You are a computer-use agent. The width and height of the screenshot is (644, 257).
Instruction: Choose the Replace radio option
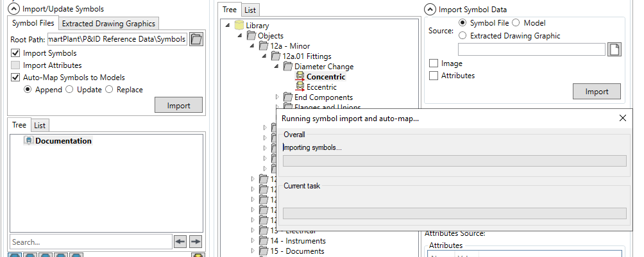pos(110,90)
